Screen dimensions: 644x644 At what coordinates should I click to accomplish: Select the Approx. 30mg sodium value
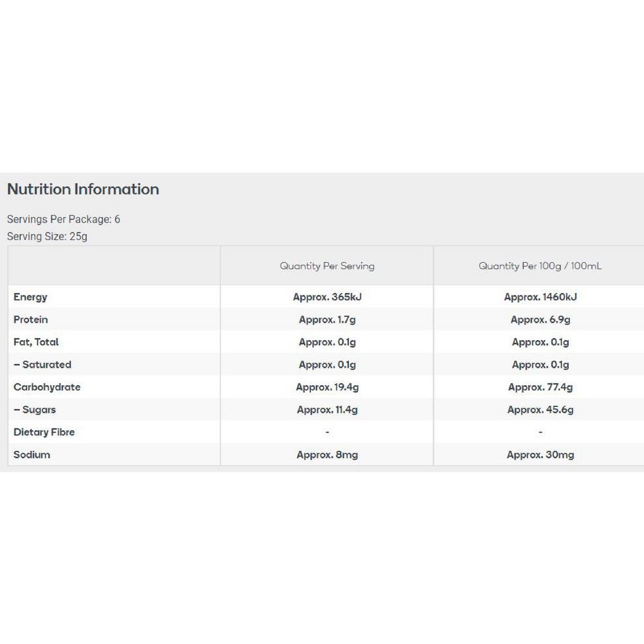(540, 455)
